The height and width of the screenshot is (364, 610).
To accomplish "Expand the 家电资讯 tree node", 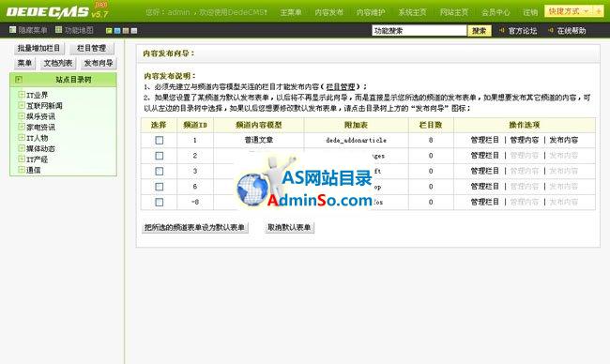I will (x=22, y=127).
